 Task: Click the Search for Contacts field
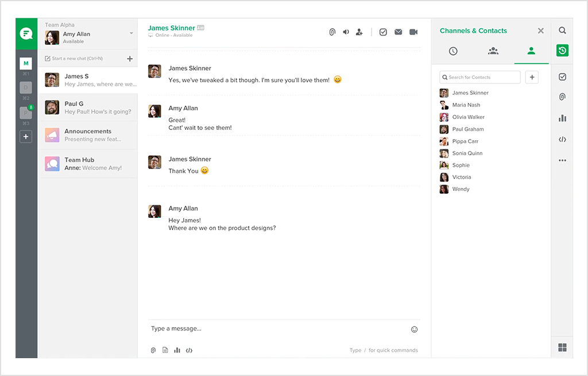click(479, 76)
